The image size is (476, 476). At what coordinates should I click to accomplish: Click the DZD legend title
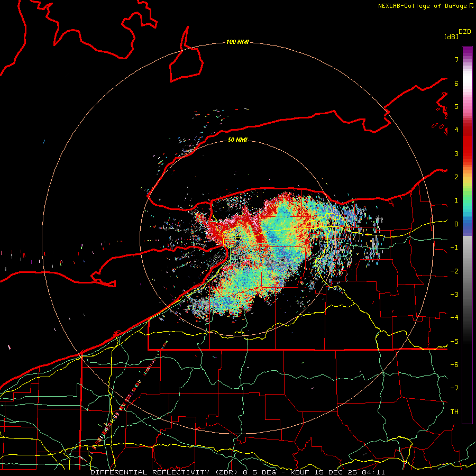tap(465, 32)
